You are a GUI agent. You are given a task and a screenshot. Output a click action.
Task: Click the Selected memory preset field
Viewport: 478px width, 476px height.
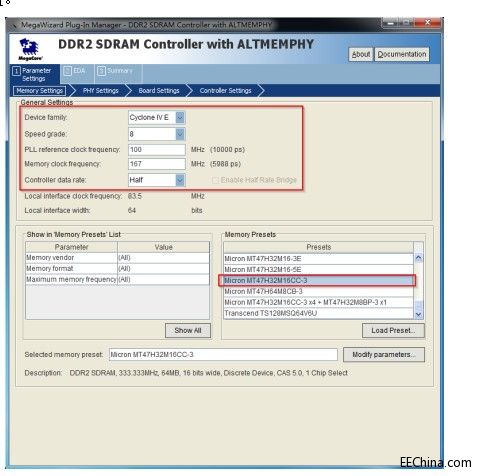223,354
